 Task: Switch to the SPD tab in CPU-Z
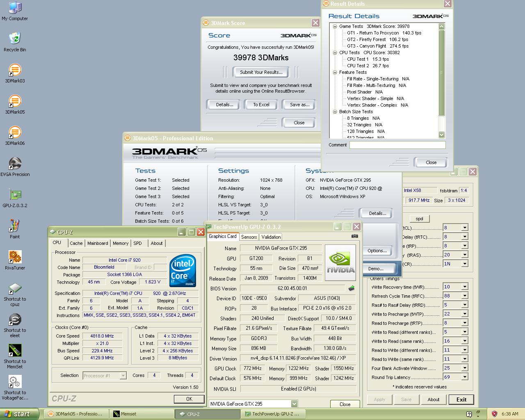click(x=138, y=243)
